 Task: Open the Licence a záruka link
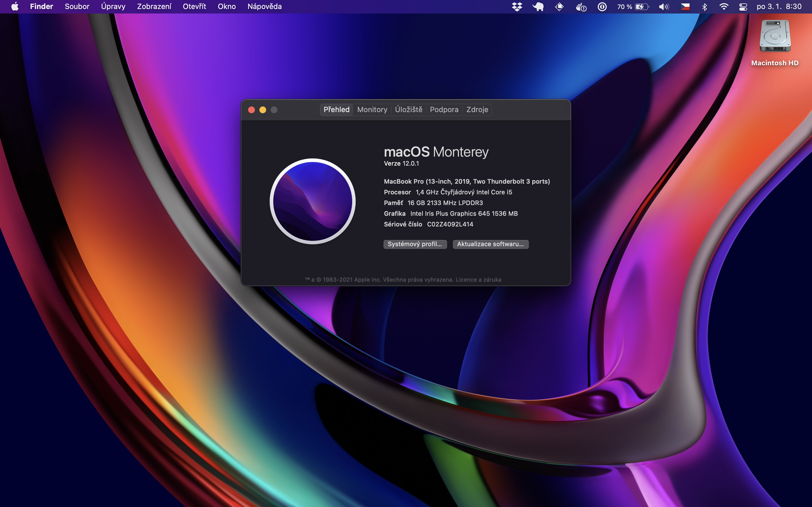(x=478, y=280)
